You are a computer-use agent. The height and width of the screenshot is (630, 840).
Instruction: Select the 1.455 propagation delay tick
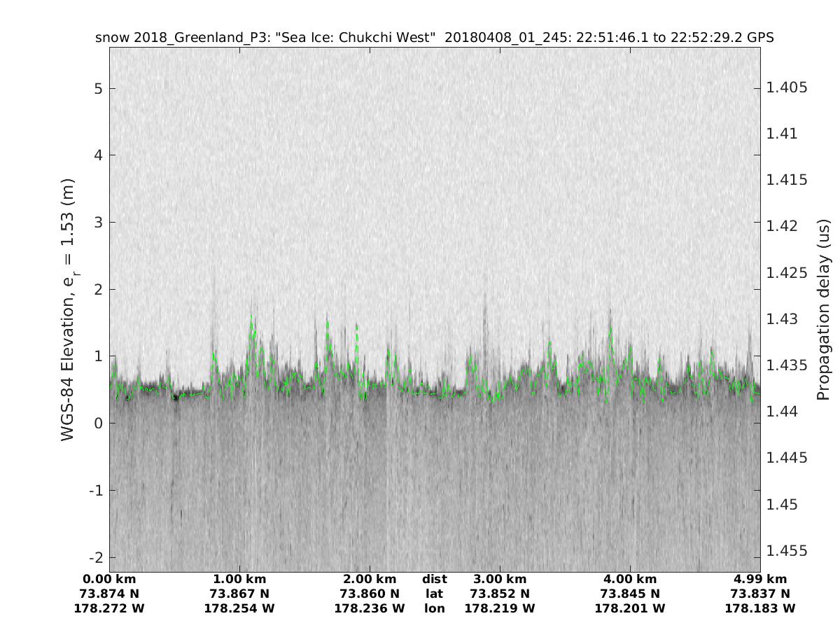coord(787,551)
